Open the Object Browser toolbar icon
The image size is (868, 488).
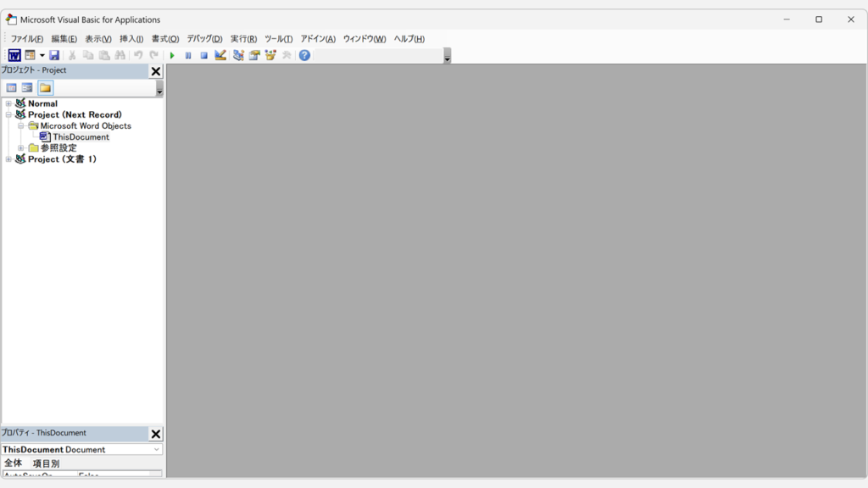point(270,55)
